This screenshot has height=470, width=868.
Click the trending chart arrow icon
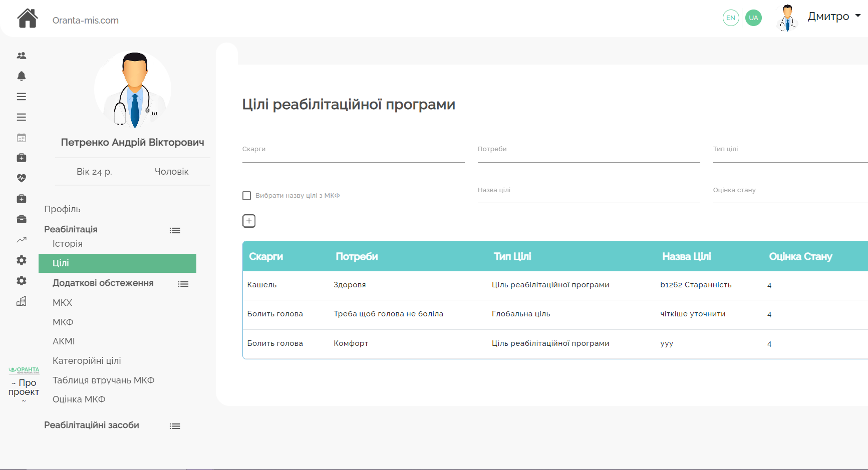[22, 240]
